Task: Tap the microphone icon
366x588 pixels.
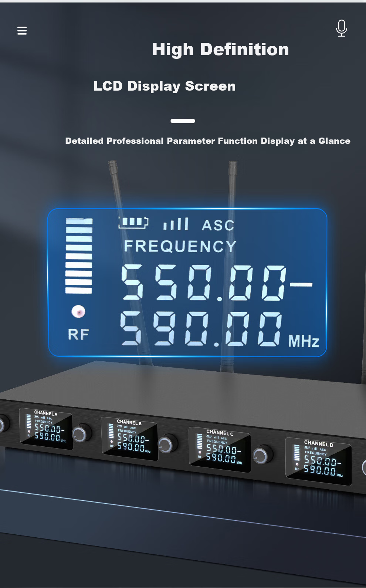Action: [x=342, y=28]
